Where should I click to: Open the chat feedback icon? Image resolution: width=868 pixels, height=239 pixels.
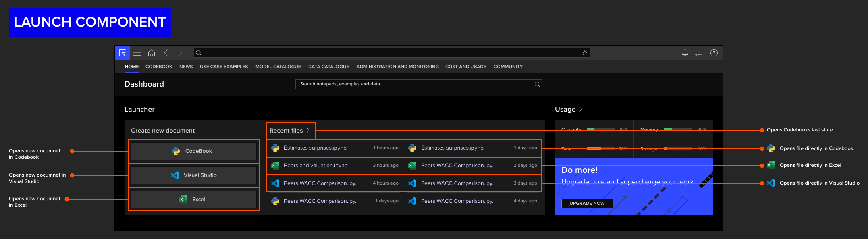(x=698, y=53)
